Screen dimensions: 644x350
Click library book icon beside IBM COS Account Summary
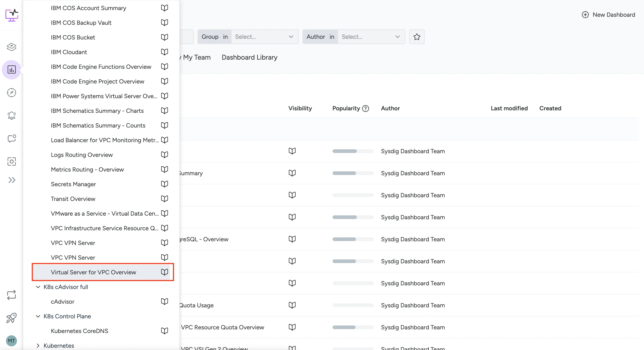[x=165, y=8]
